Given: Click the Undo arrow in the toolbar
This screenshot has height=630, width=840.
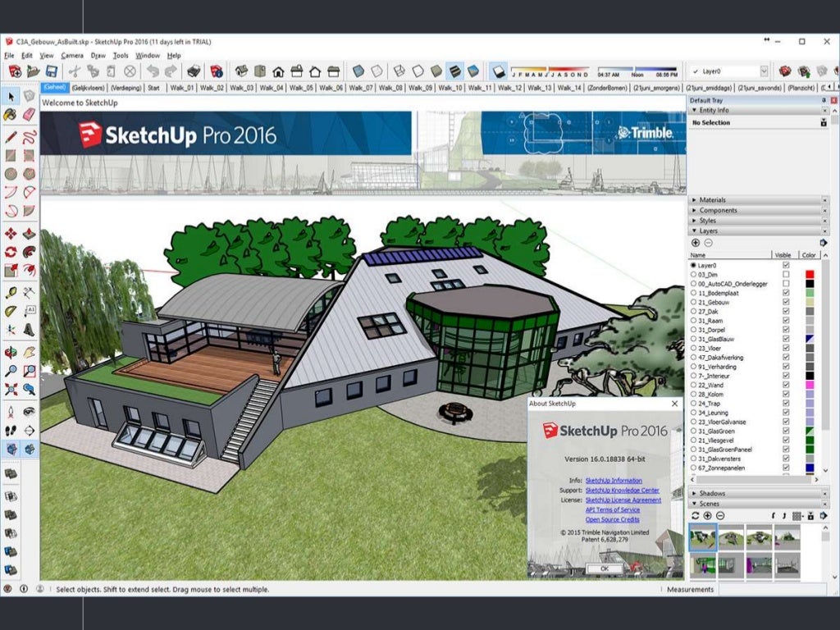Looking at the screenshot, I should (x=153, y=71).
